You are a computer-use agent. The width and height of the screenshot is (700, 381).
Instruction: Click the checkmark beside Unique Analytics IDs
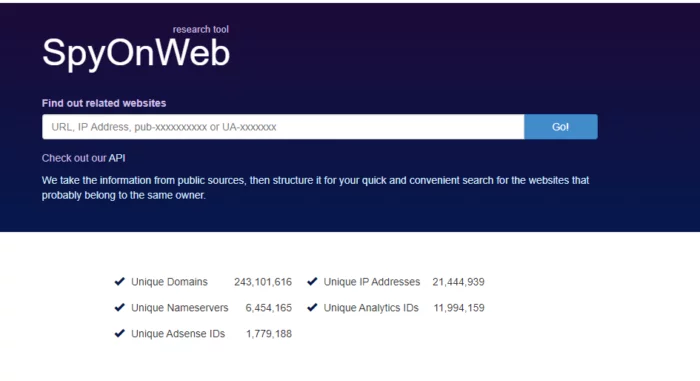coord(312,307)
